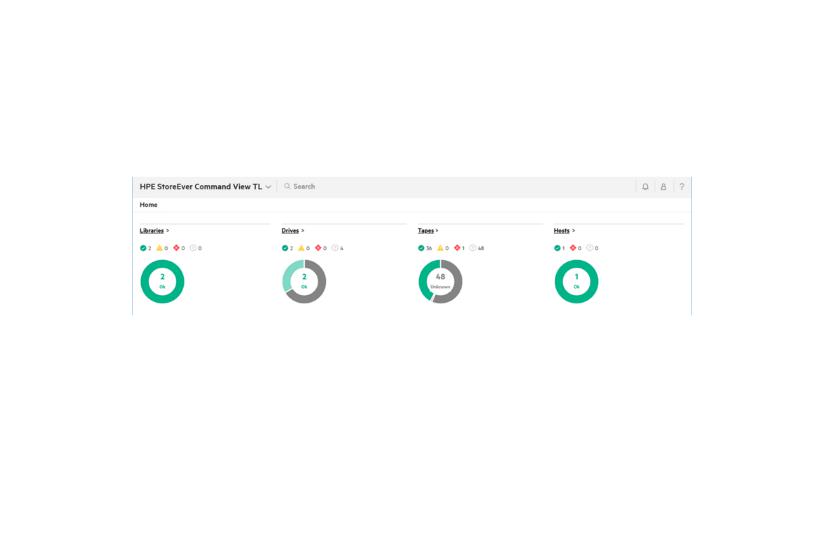The height and width of the screenshot is (550, 825).
Task: Click the Hosts donut chart
Action: coord(577,282)
